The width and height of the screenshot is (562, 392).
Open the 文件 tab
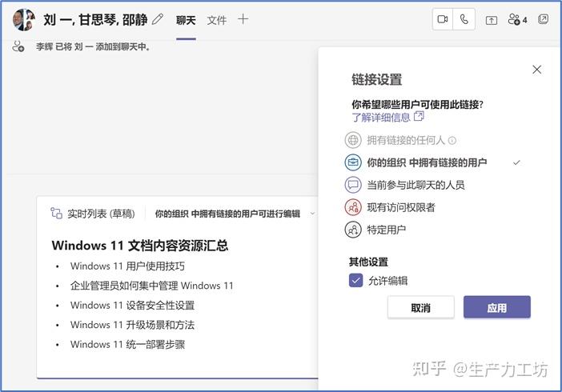(x=216, y=20)
